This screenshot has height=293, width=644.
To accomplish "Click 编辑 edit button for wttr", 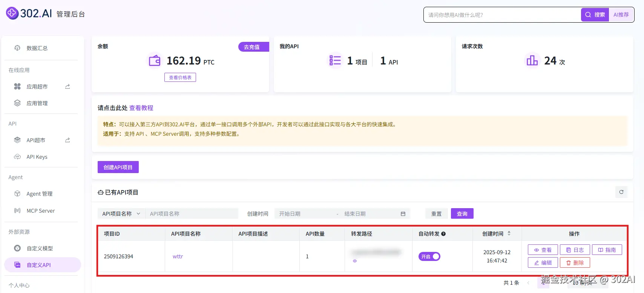I will click(x=543, y=262).
